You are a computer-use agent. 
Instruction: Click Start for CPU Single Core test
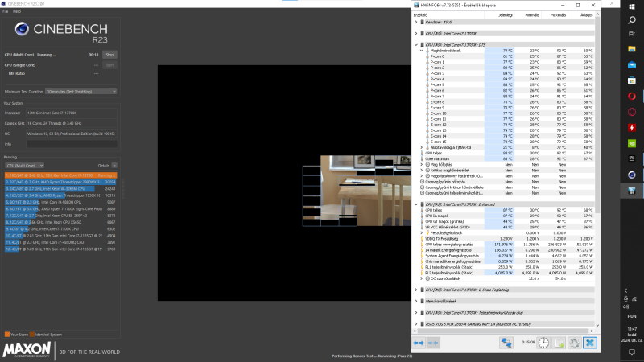(x=109, y=65)
